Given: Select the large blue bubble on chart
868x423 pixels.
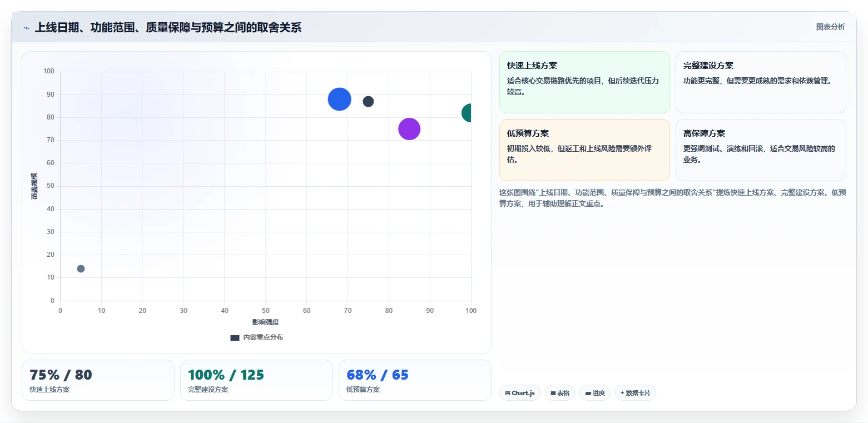Looking at the screenshot, I should pos(339,99).
